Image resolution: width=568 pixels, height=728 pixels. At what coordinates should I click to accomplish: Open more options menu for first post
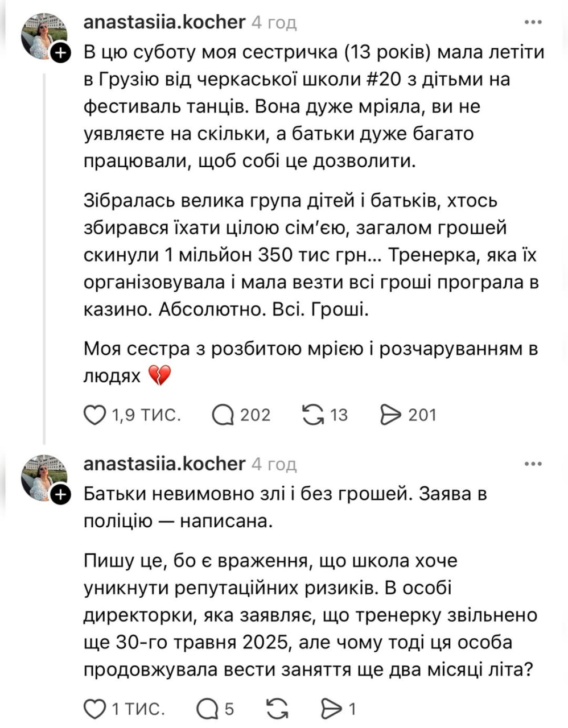click(x=533, y=22)
